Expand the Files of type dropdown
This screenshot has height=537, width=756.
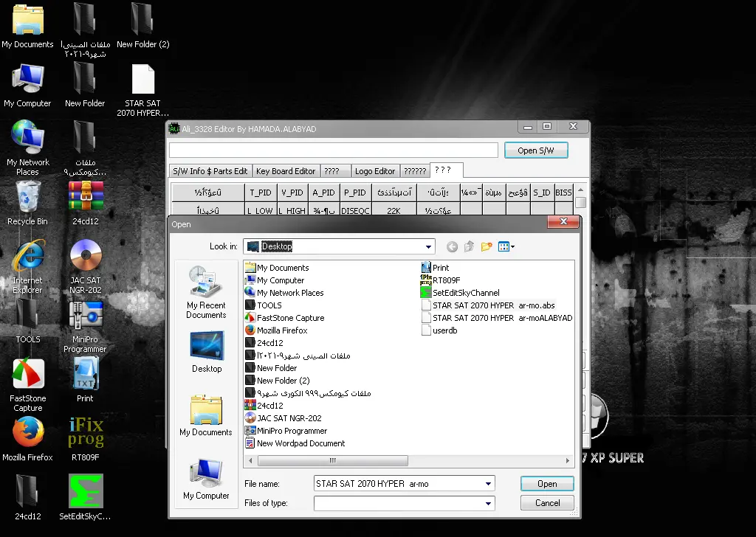488,503
